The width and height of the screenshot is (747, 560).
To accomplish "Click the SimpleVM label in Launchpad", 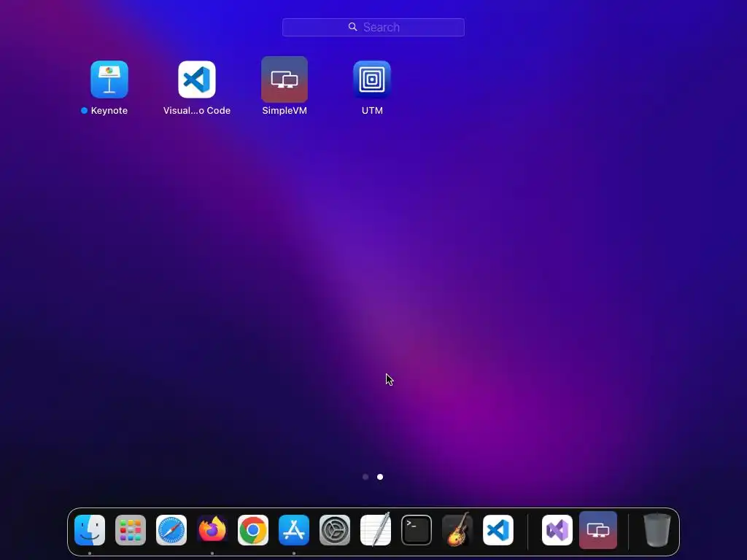I will tap(285, 111).
